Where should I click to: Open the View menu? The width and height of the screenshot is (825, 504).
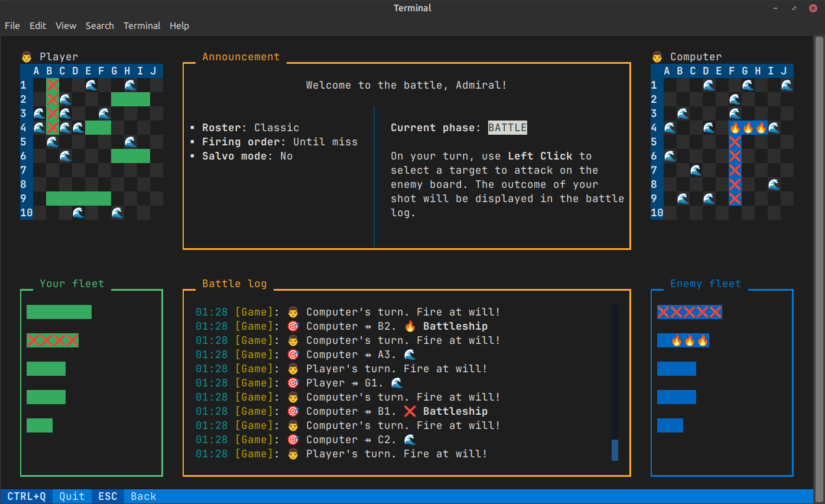click(x=66, y=25)
